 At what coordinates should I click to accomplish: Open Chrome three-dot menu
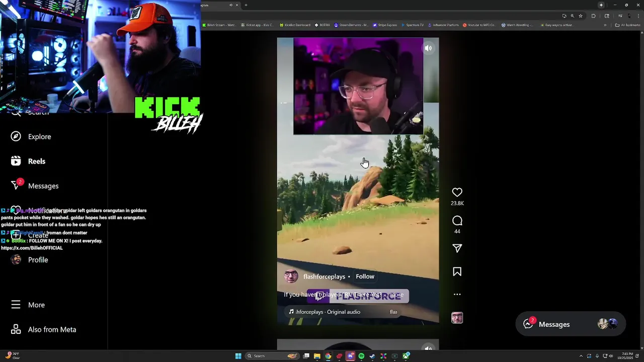tap(638, 16)
